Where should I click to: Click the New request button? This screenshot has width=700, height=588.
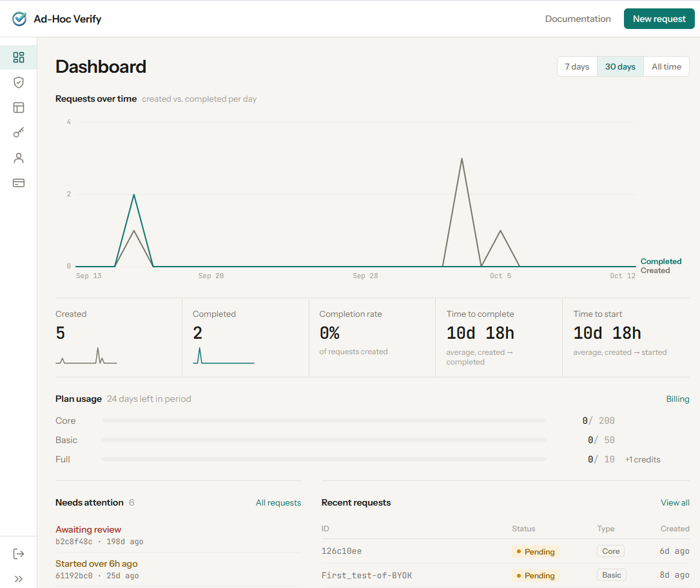[659, 19]
